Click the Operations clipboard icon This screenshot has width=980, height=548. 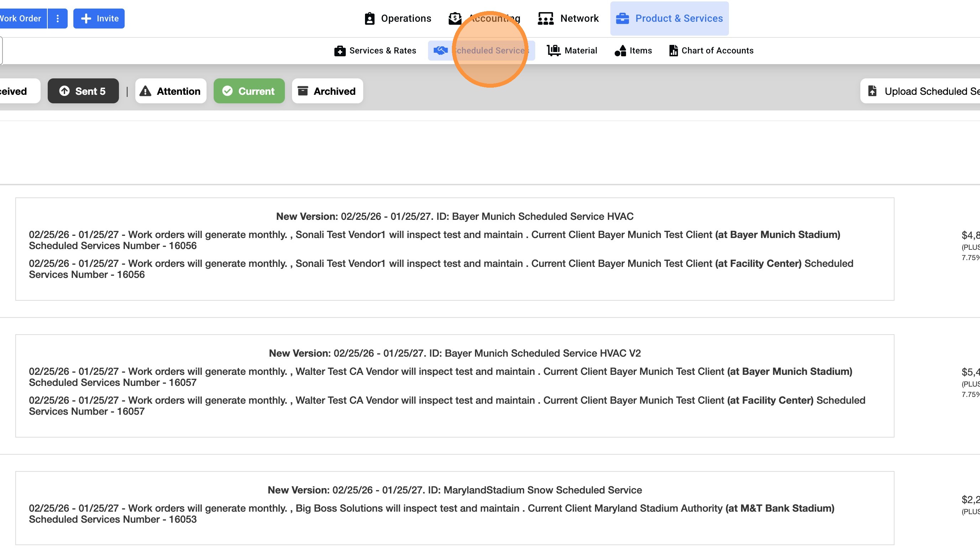click(369, 18)
